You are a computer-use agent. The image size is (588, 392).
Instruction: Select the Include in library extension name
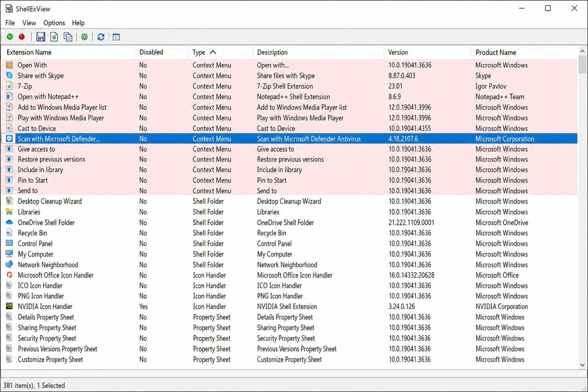pos(40,170)
